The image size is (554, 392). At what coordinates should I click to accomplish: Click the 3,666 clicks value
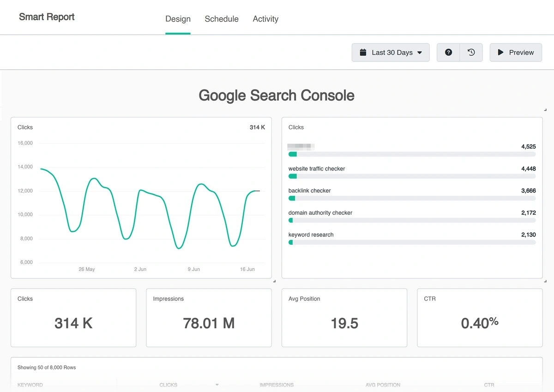click(529, 191)
